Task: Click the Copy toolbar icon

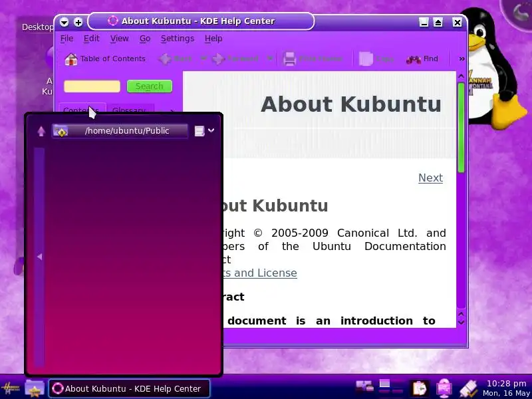Action: pyautogui.click(x=366, y=59)
